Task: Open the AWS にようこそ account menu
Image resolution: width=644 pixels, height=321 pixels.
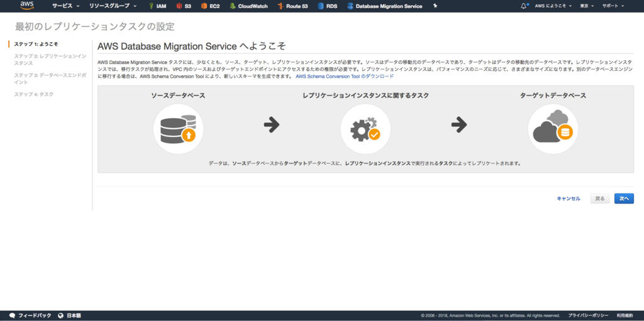Action: point(553,6)
